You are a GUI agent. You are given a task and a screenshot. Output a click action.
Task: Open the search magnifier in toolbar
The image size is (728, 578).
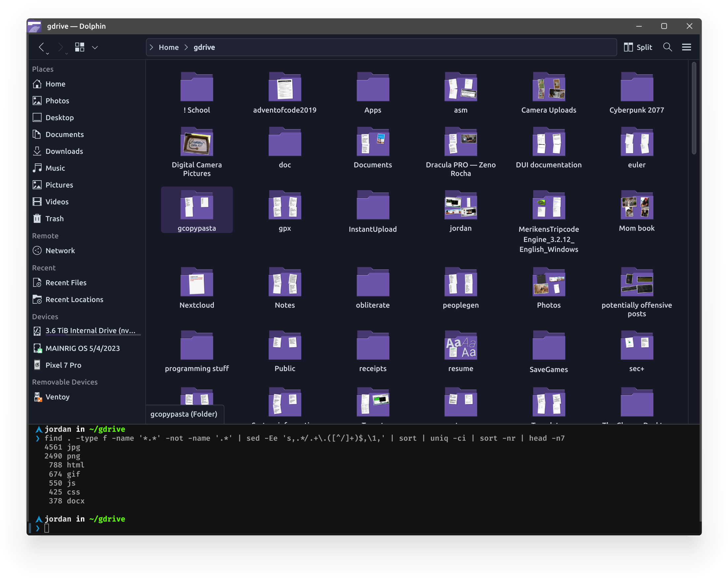[667, 47]
